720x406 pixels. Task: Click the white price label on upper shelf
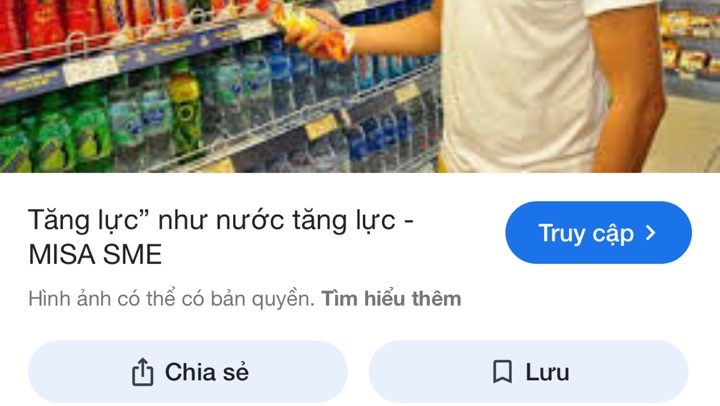click(x=90, y=70)
